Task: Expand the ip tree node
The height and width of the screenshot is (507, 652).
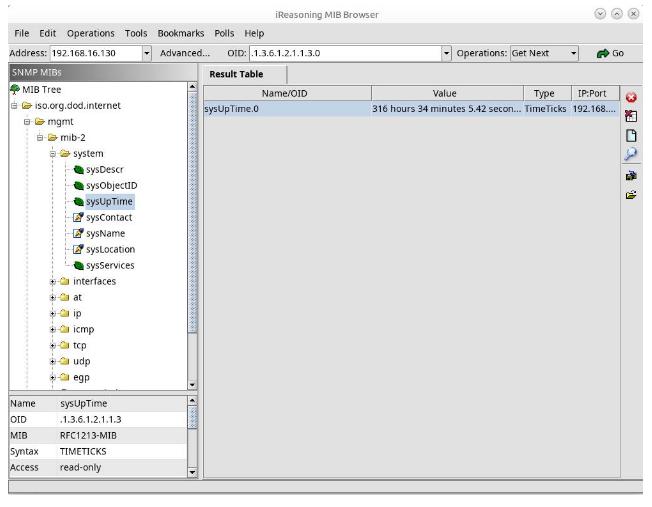Action: tap(53, 314)
